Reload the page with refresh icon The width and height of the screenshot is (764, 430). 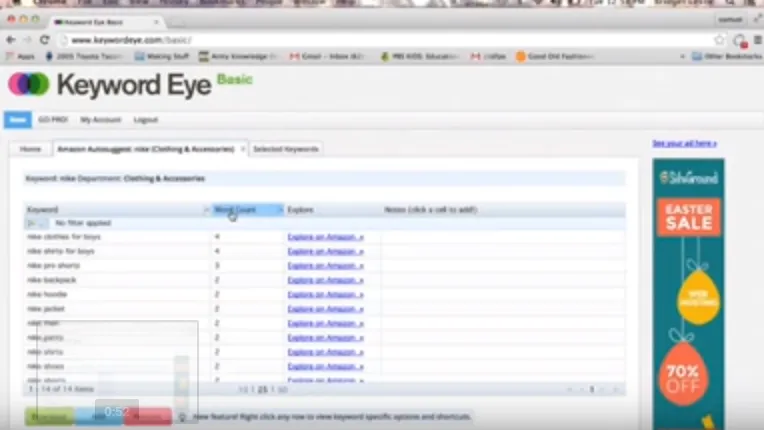(x=44, y=40)
